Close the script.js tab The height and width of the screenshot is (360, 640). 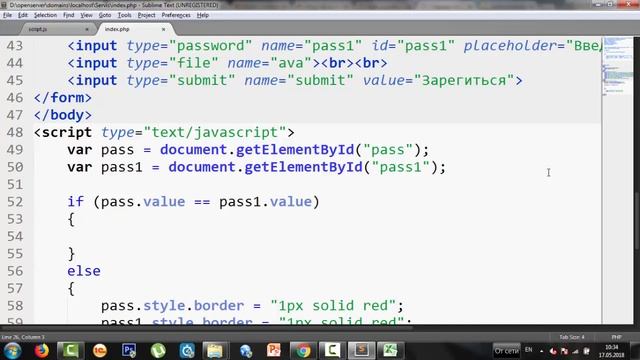[x=87, y=29]
